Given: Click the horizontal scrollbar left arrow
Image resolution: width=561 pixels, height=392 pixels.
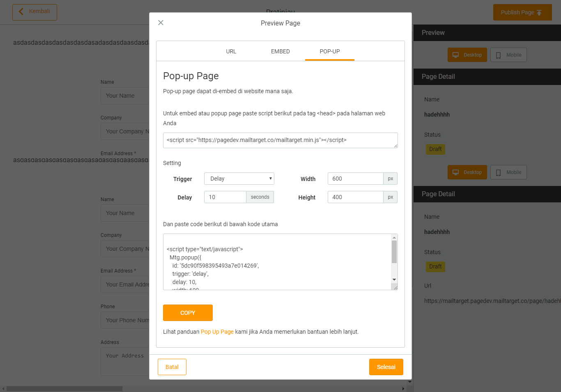Looking at the screenshot, I should click(3, 389).
